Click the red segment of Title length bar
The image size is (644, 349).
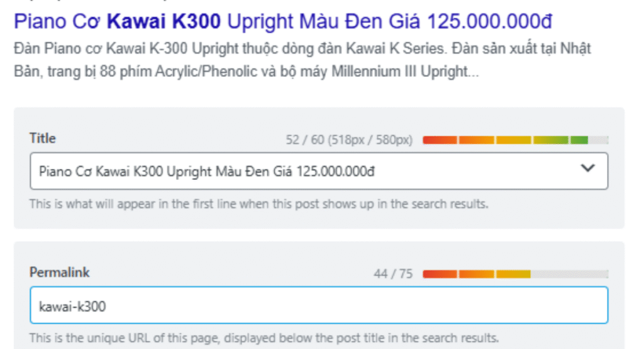(440, 140)
